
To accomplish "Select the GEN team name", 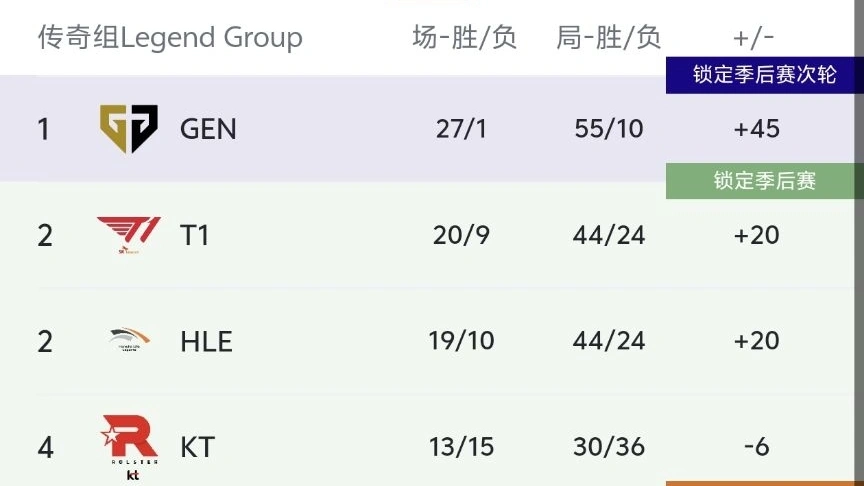I will [x=208, y=129].
